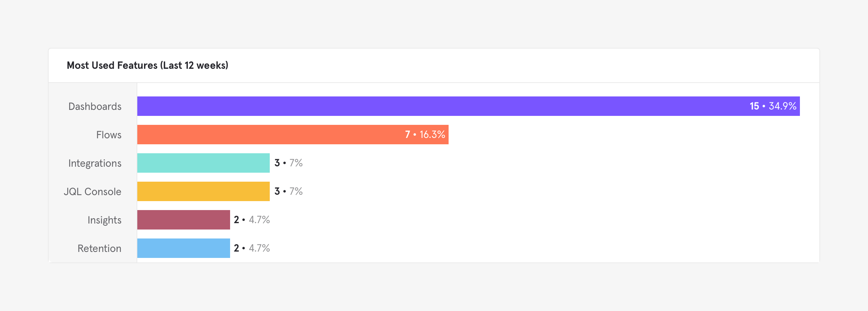The height and width of the screenshot is (311, 868).
Task: Select the Integrations row label
Action: tap(95, 163)
